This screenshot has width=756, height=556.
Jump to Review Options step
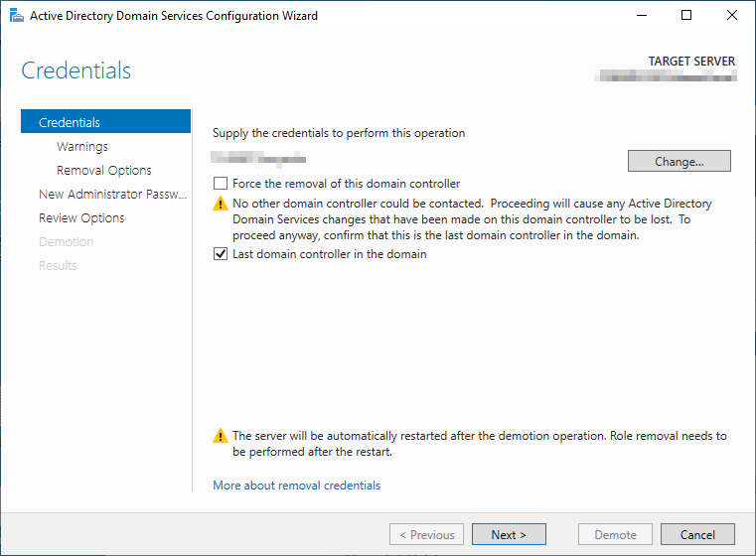pyautogui.click(x=81, y=217)
